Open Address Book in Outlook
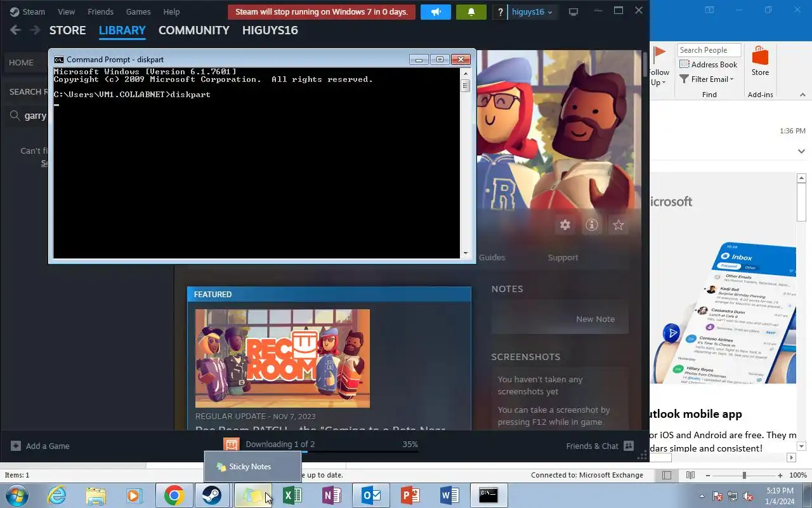The width and height of the screenshot is (812, 508). tap(709, 64)
